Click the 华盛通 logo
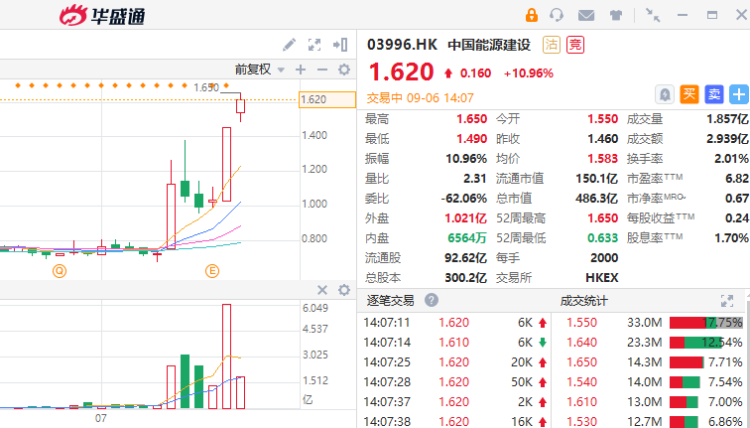The width and height of the screenshot is (750, 428). 102,15
